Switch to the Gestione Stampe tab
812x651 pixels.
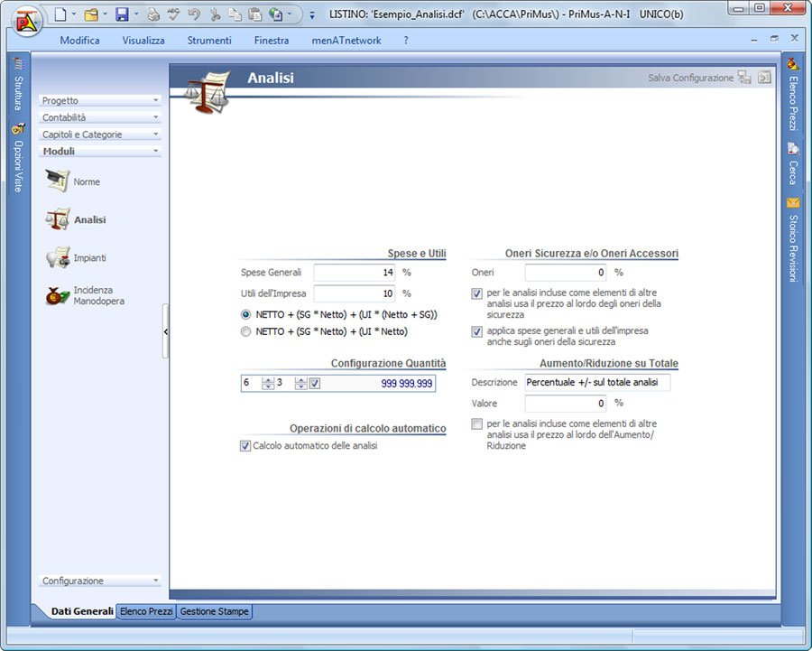214,611
